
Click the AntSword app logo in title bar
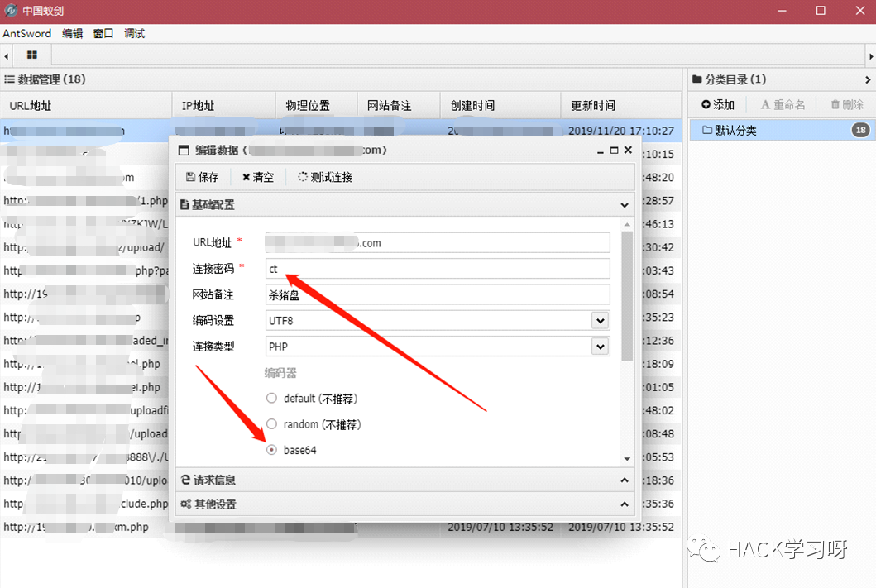click(12, 11)
